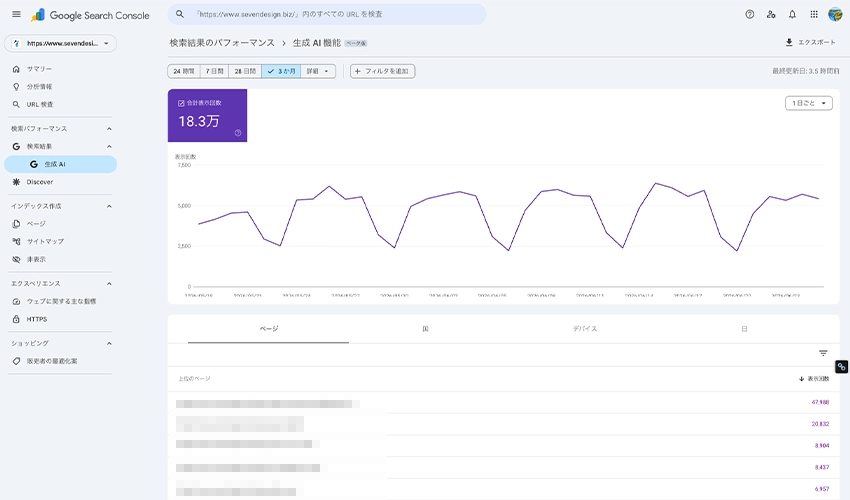Image resolution: width=850 pixels, height=500 pixels.
Task: Open user management settings icon
Action: [771, 15]
